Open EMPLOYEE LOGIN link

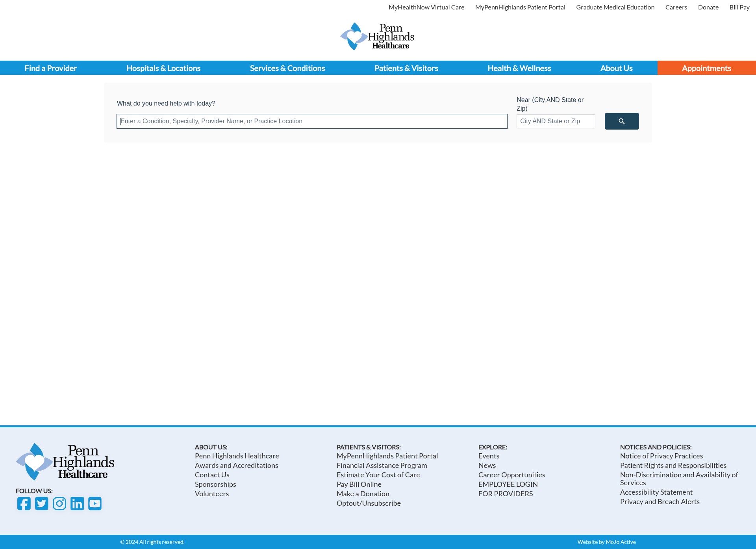tap(508, 484)
